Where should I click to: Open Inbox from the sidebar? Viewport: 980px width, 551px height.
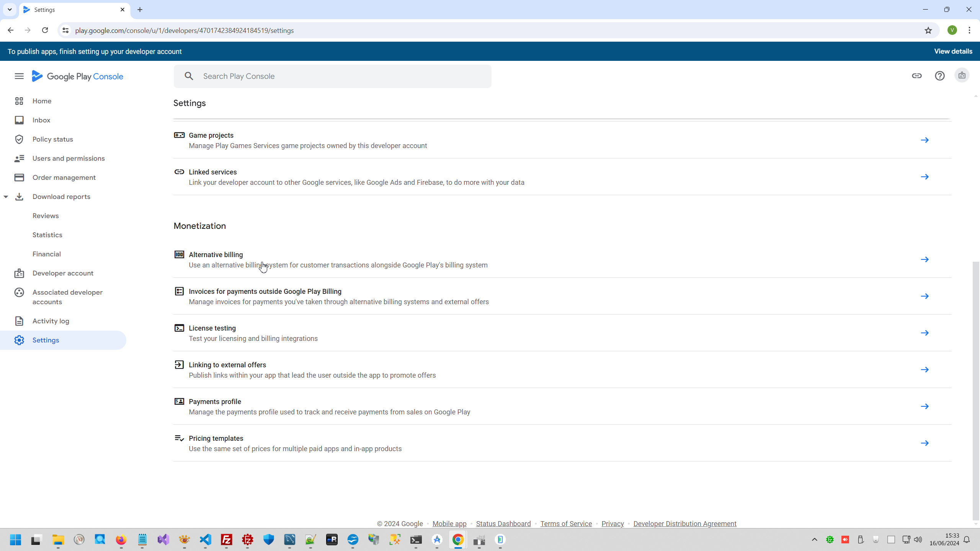coord(41,120)
